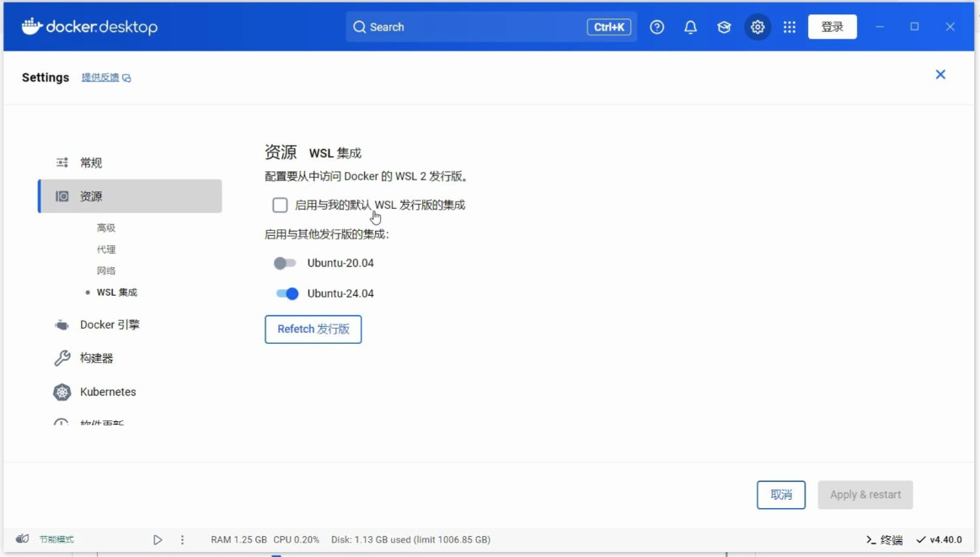Click the play icon in status bar
This screenshot has width=980, height=557.
158,539
